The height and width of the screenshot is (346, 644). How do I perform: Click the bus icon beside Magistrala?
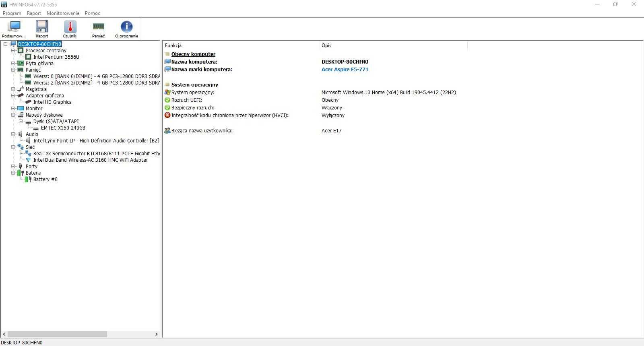(21, 89)
